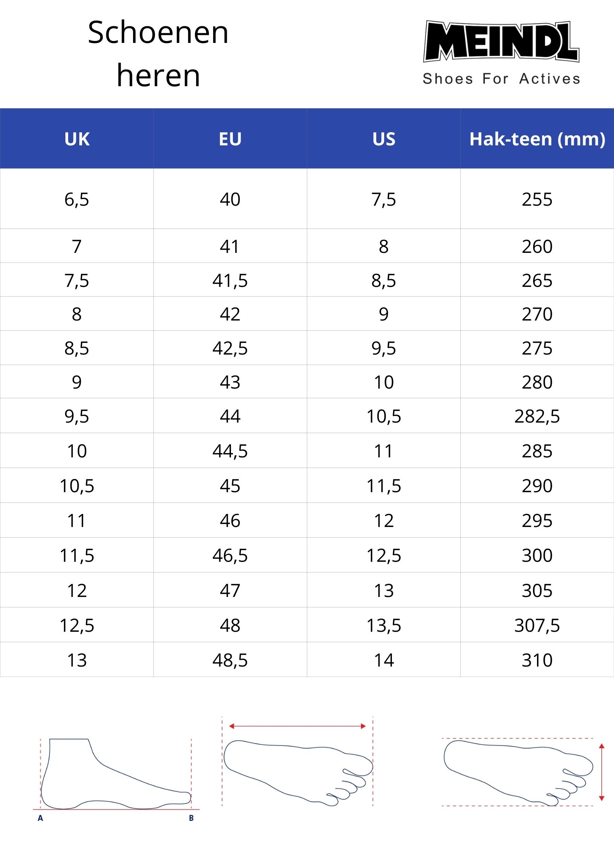This screenshot has height=868, width=614.
Task: Select the UK column header
Action: coord(77,138)
